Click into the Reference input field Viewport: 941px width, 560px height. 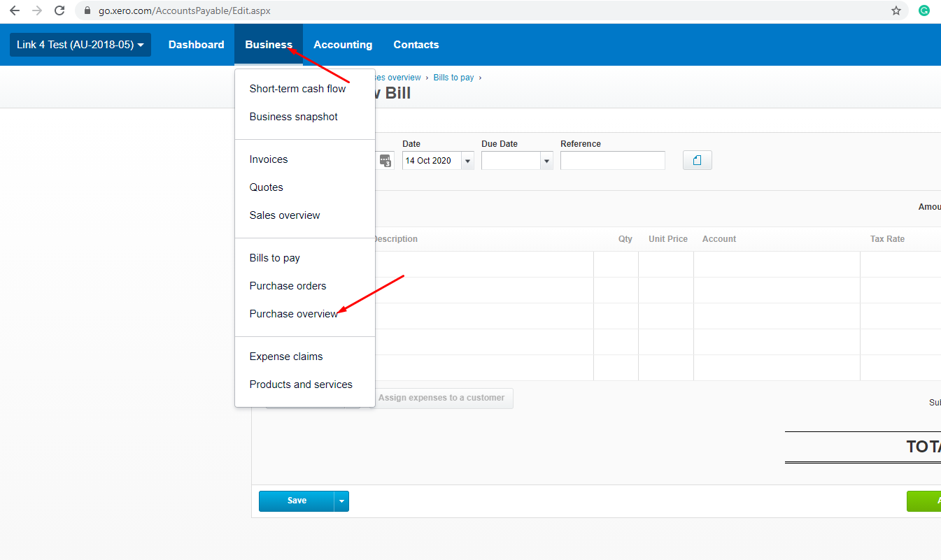click(x=613, y=161)
